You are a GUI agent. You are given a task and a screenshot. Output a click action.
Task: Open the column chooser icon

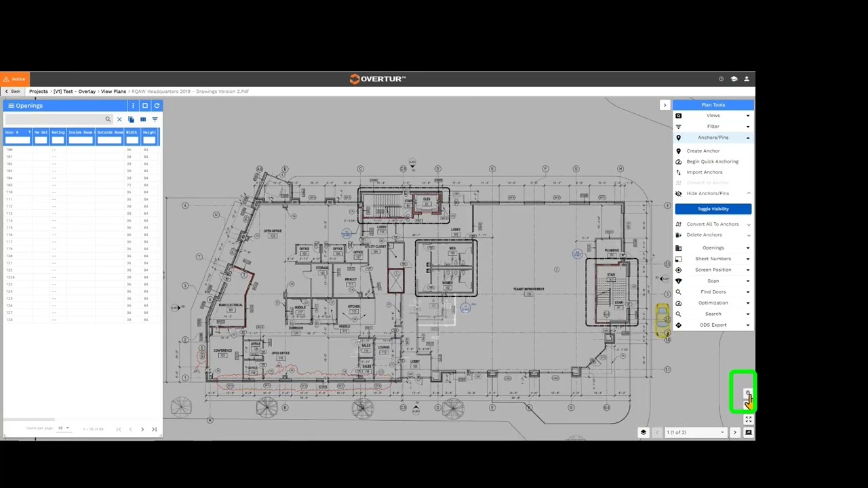pos(142,119)
